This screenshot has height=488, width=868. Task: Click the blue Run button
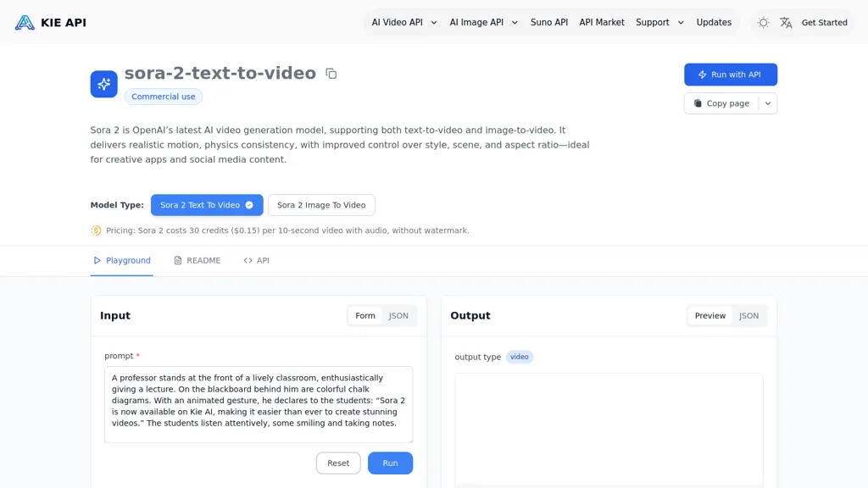click(390, 463)
